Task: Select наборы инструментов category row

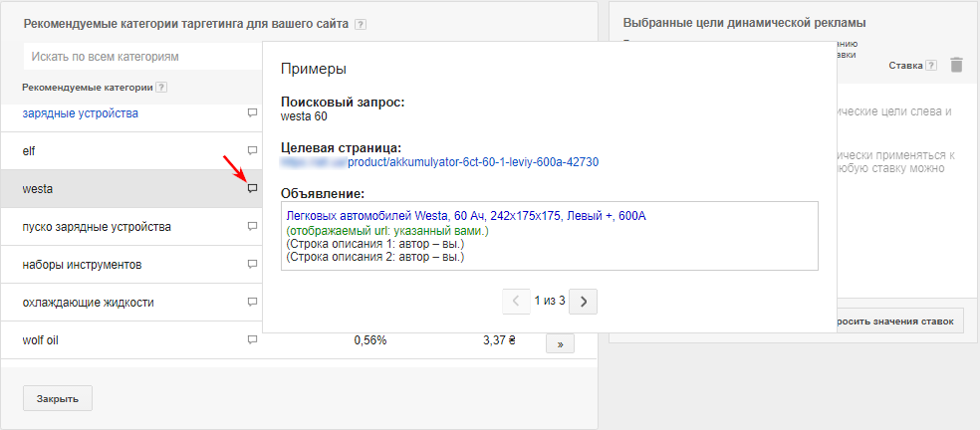Action: pos(131,265)
